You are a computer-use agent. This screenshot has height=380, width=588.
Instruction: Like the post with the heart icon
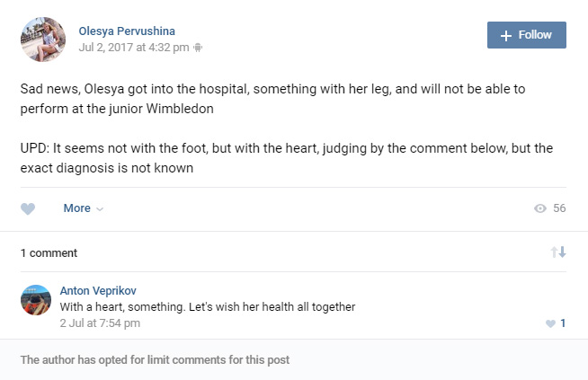pyautogui.click(x=28, y=208)
